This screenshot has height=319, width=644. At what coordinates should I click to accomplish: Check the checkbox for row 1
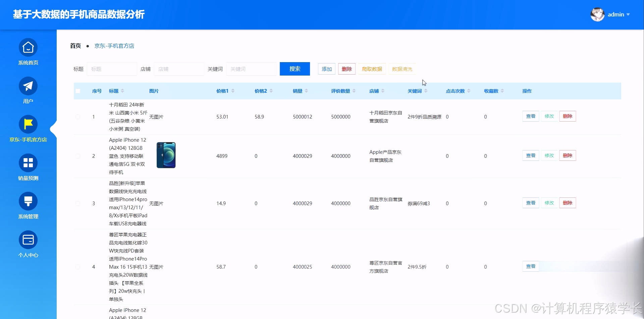tap(78, 117)
